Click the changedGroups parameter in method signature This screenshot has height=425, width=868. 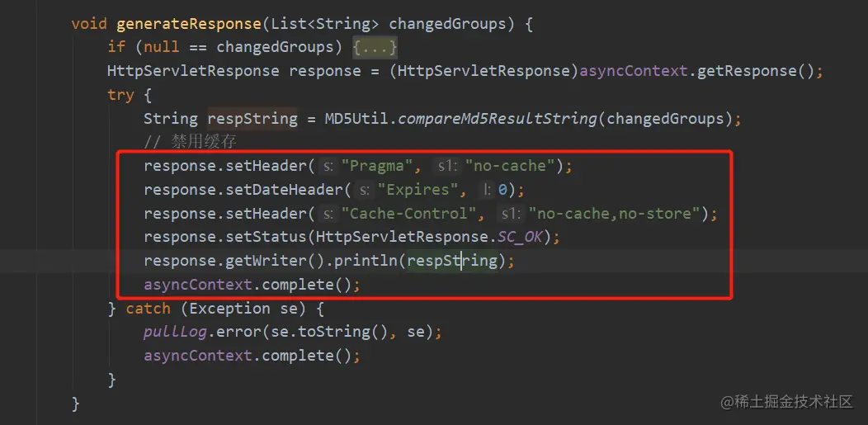pyautogui.click(x=447, y=24)
